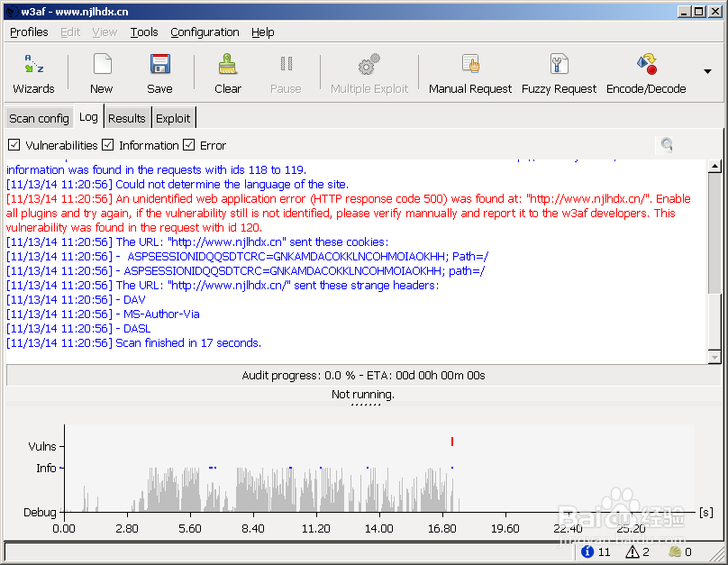Expand the toolbar overflow arrow

(707, 71)
